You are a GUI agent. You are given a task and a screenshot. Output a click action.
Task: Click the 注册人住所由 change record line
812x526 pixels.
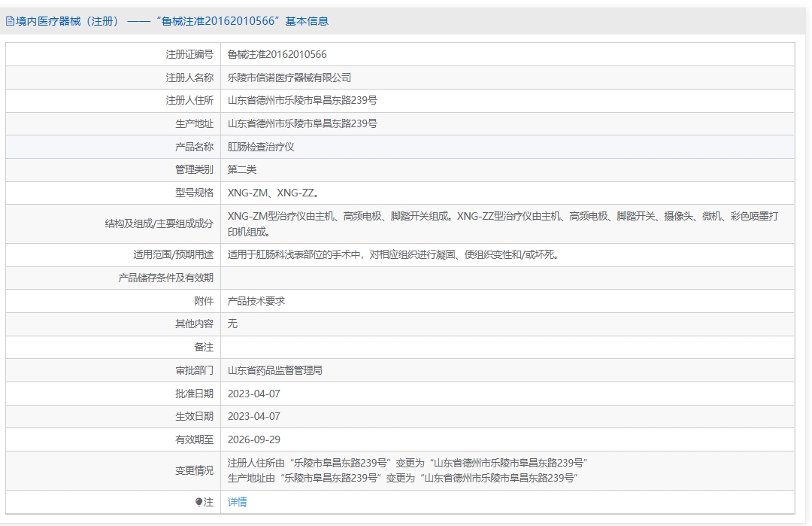click(x=408, y=463)
